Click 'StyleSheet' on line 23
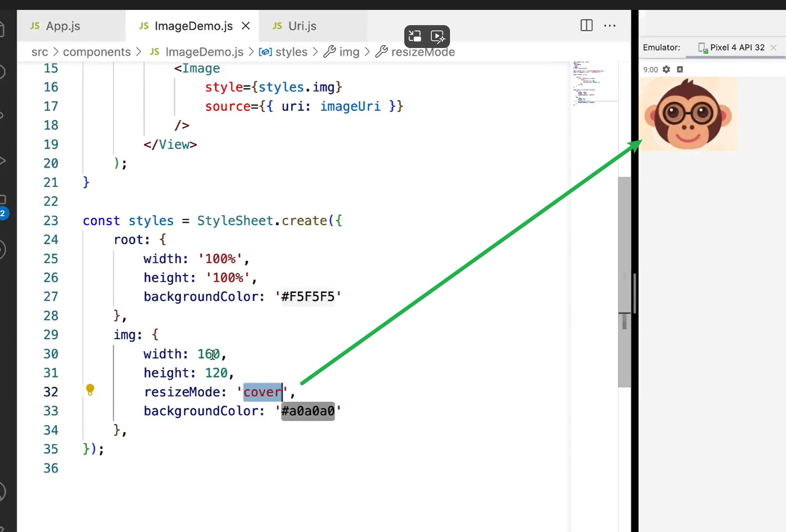 pos(235,221)
